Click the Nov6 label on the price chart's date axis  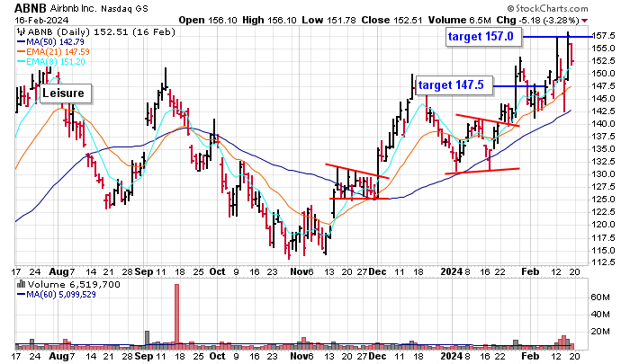coord(301,272)
